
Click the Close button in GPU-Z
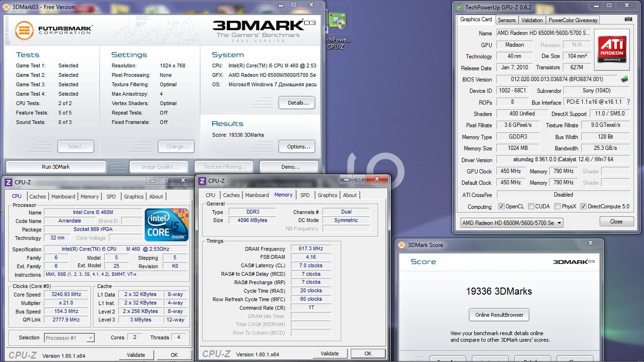(616, 222)
